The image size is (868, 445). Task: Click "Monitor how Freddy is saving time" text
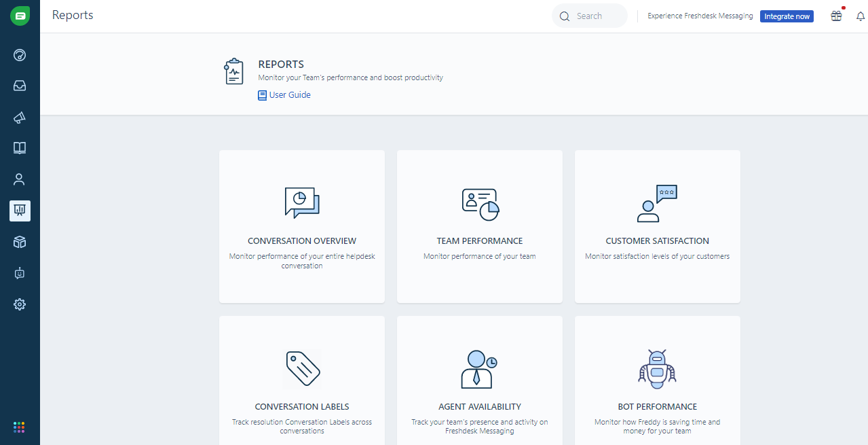point(658,427)
